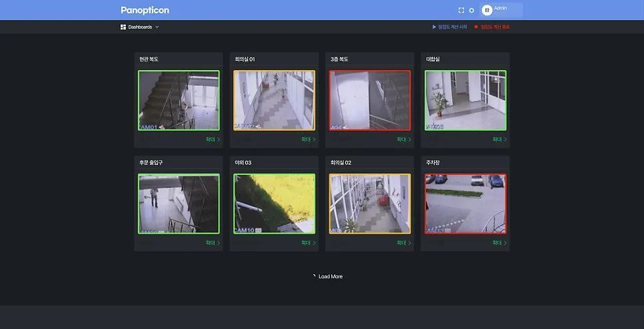Click 확대 under 현관 복도 card

(213, 140)
